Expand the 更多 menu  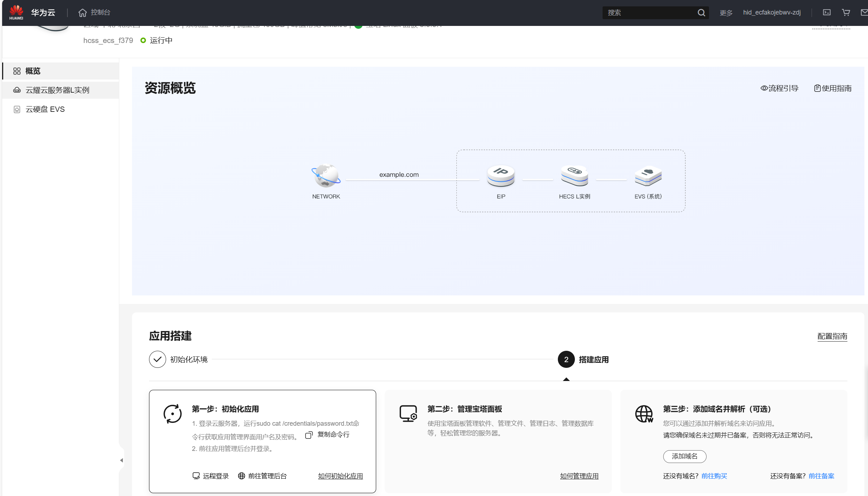tap(726, 13)
